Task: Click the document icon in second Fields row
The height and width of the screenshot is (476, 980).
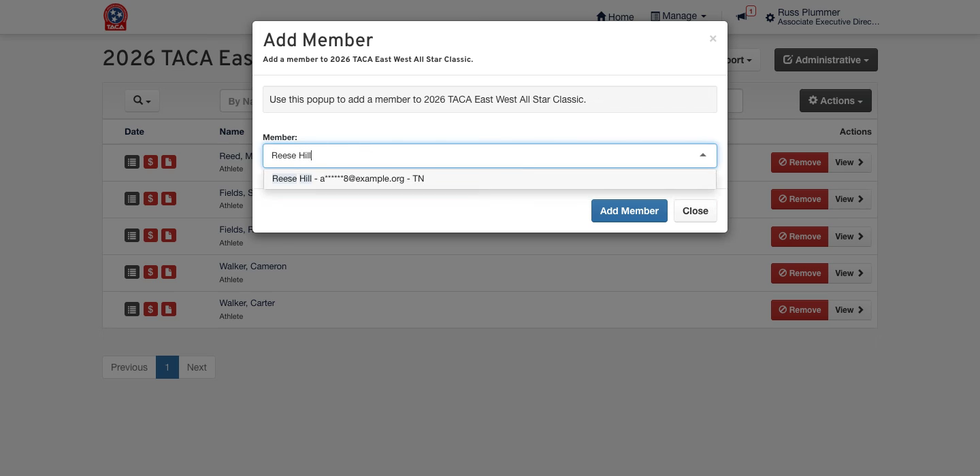Action: coord(169,235)
